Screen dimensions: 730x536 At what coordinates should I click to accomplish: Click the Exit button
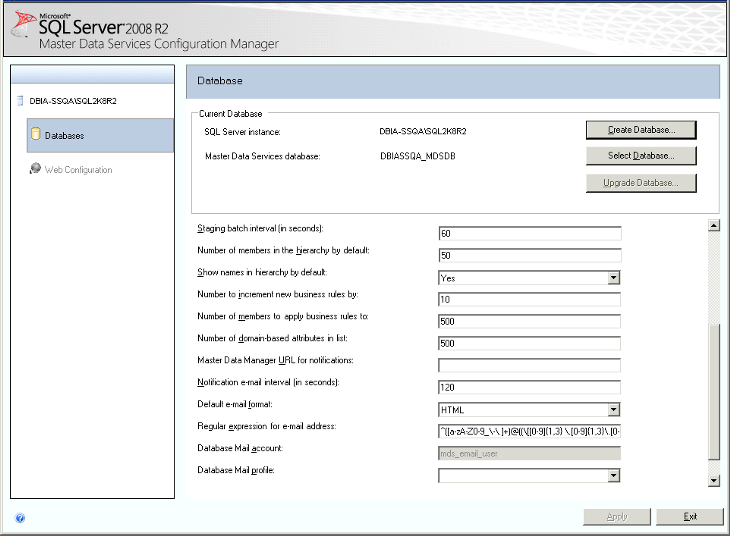pyautogui.click(x=690, y=516)
